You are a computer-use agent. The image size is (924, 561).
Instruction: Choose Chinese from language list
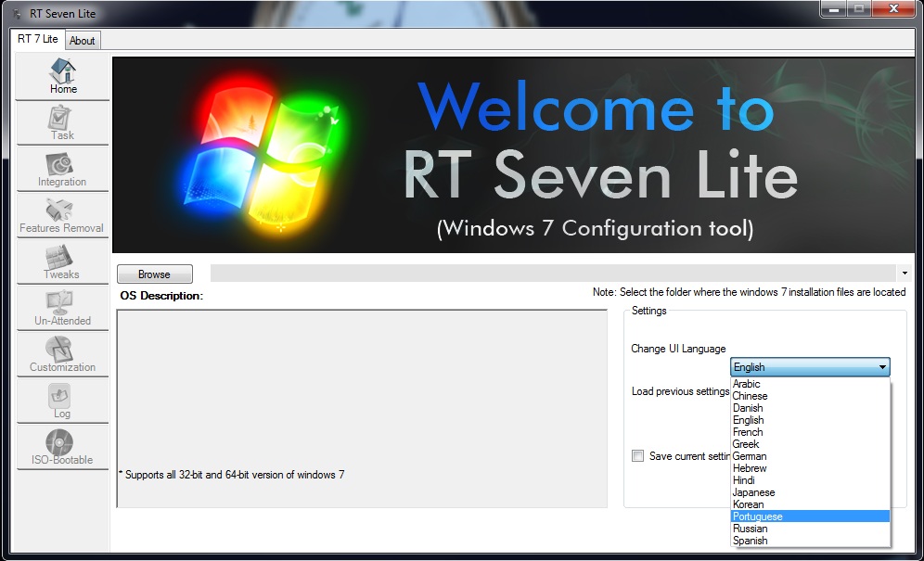pos(810,396)
